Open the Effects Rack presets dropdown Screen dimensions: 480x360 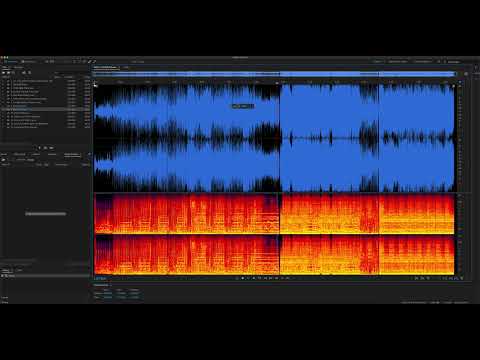[x=25, y=160]
